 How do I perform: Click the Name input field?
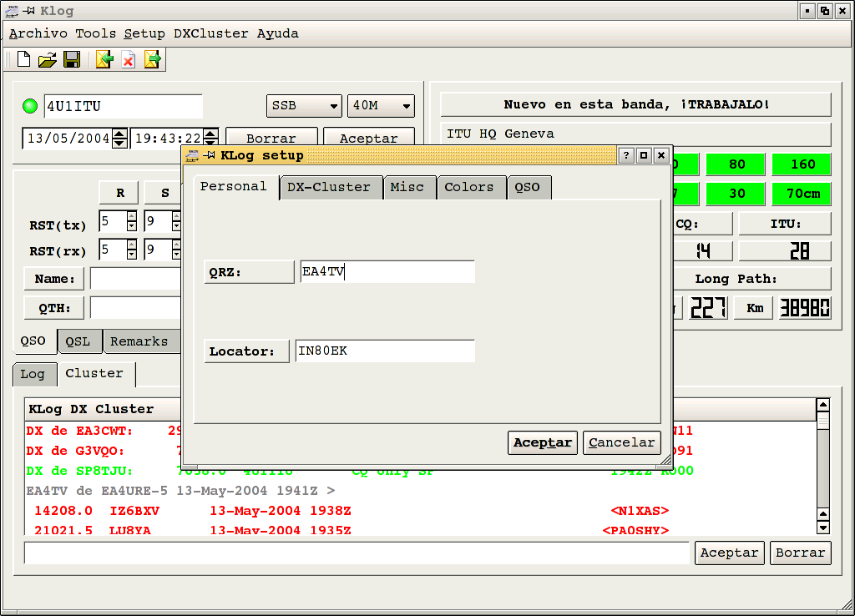tap(135, 279)
